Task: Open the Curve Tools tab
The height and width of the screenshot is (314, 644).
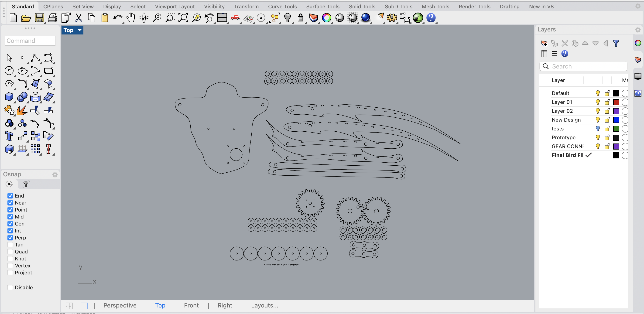Action: pyautogui.click(x=282, y=7)
